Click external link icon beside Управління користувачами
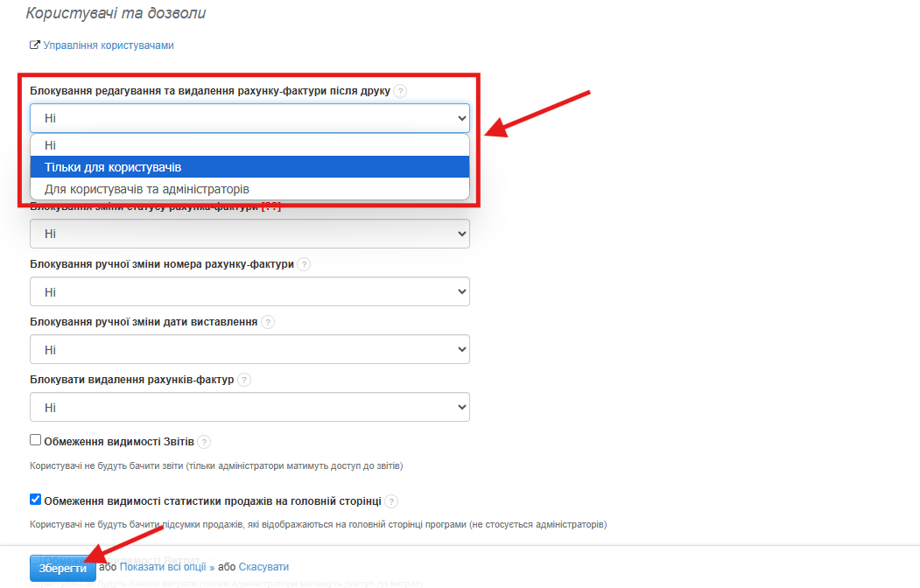The height and width of the screenshot is (588, 920). click(35, 45)
